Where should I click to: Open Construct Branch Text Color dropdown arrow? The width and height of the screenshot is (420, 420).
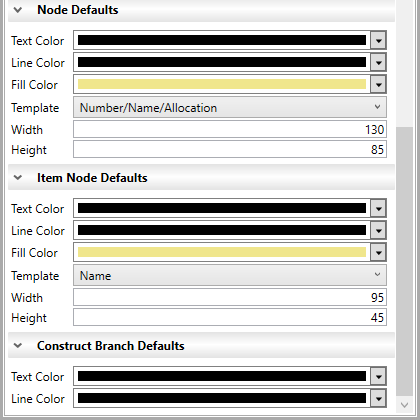click(378, 377)
